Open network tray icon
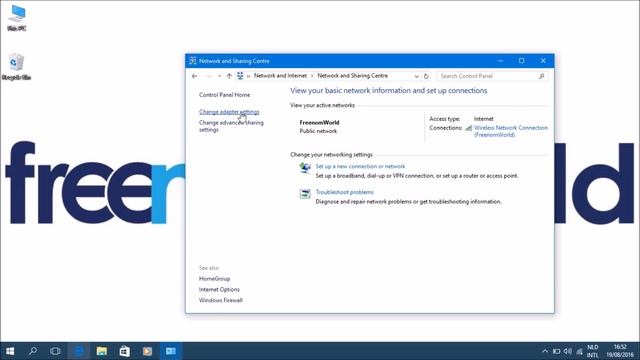Image resolution: width=640 pixels, height=360 pixels. (579, 351)
